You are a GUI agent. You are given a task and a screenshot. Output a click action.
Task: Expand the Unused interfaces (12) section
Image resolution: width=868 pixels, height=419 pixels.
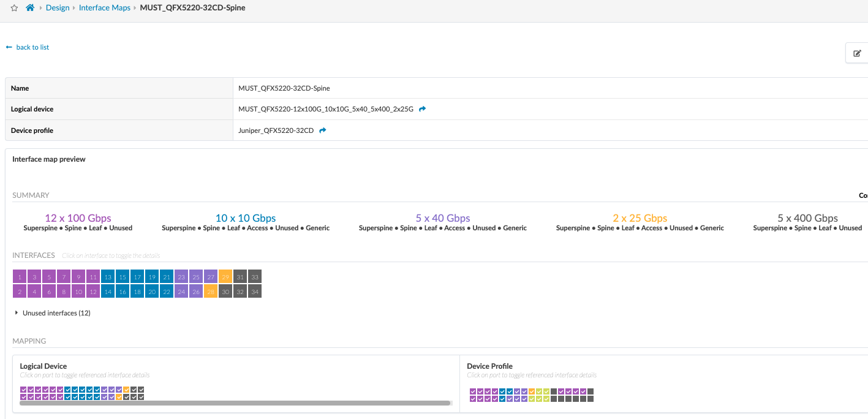17,313
